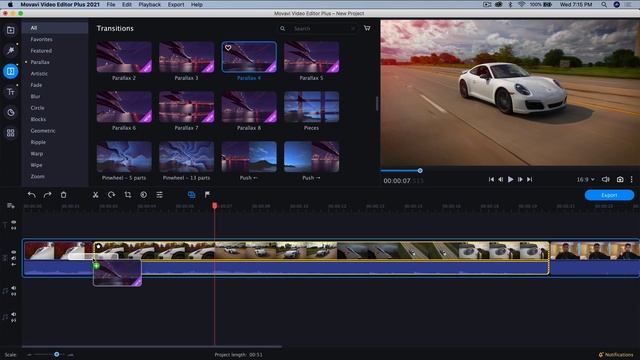
Task: Select the Geometric category
Action: coord(43,131)
